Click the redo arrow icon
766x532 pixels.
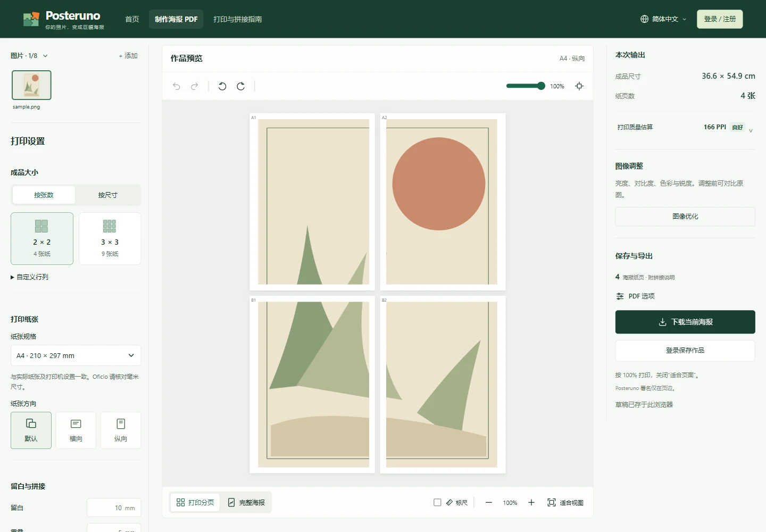coord(195,86)
